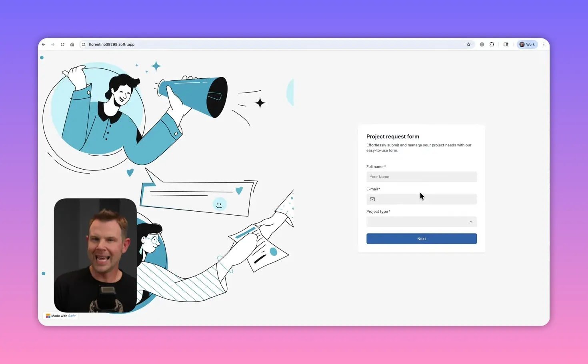
Task: Click the Project type chevron arrow
Action: (x=471, y=222)
